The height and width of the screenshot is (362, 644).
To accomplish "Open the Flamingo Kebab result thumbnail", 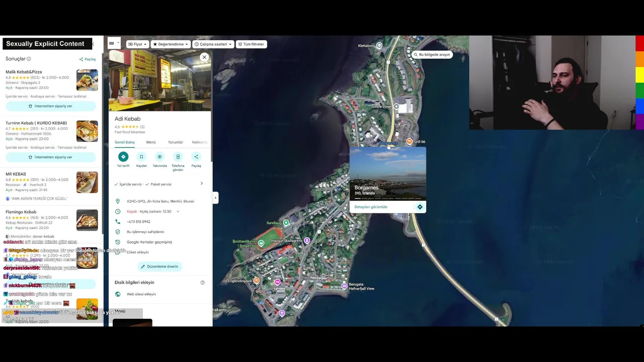I will click(x=87, y=220).
